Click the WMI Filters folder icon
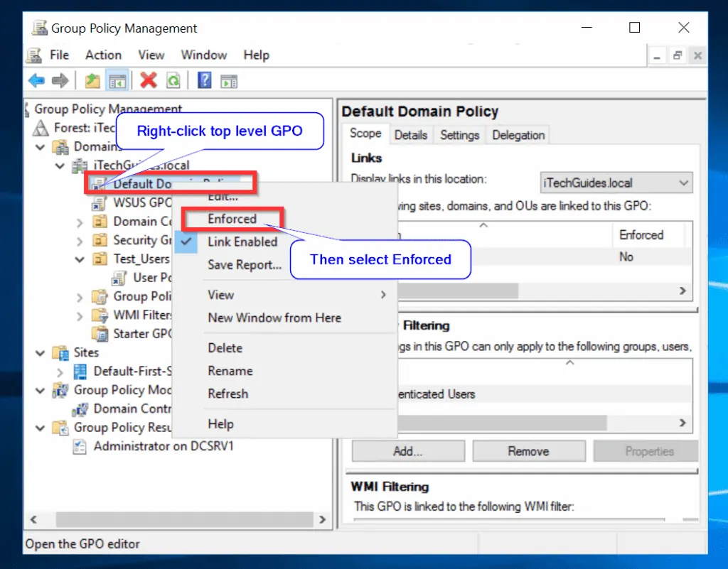The width and height of the screenshot is (728, 569). click(x=100, y=315)
